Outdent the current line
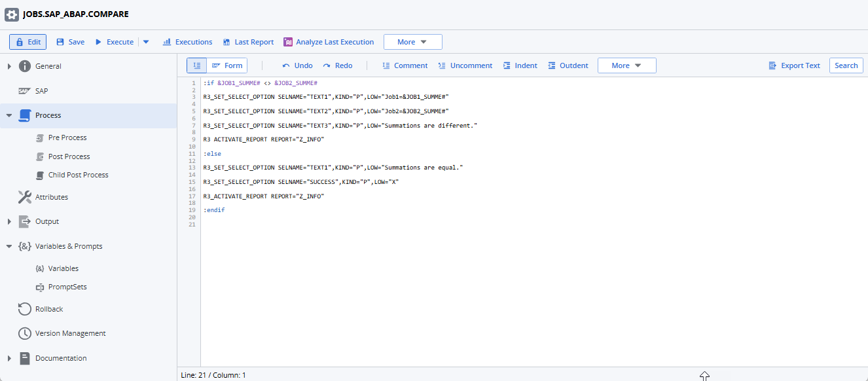 point(567,65)
